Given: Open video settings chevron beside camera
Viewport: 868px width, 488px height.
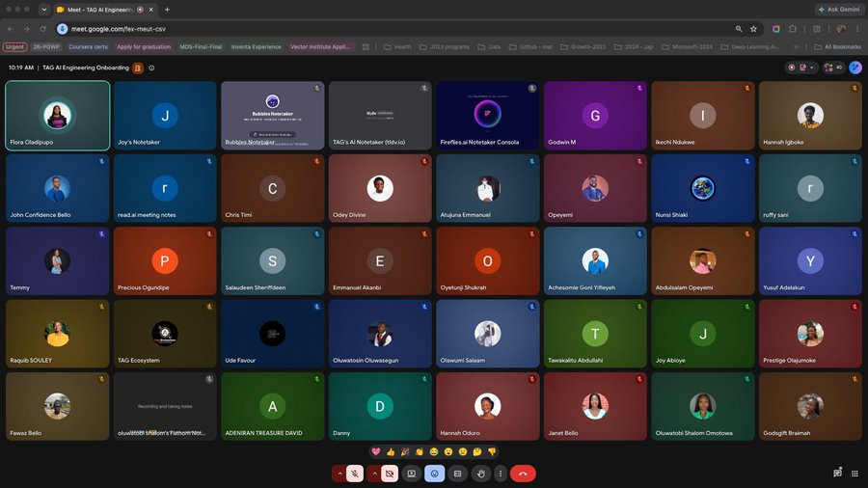Looking at the screenshot, I should [x=375, y=474].
